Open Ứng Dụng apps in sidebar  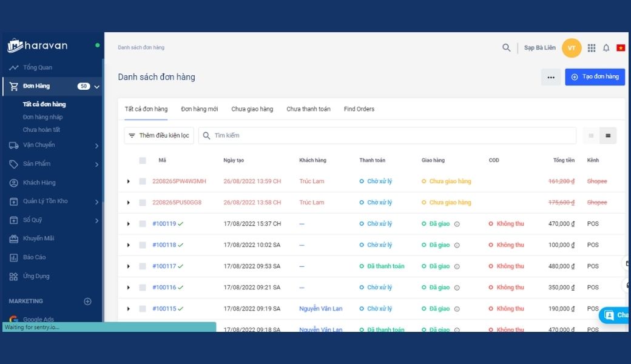36,276
